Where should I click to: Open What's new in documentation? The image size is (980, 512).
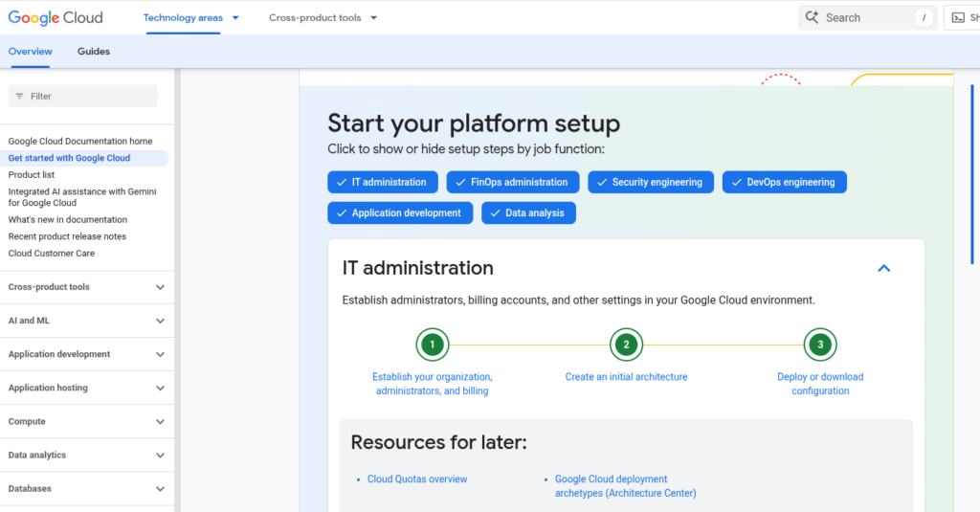point(68,219)
